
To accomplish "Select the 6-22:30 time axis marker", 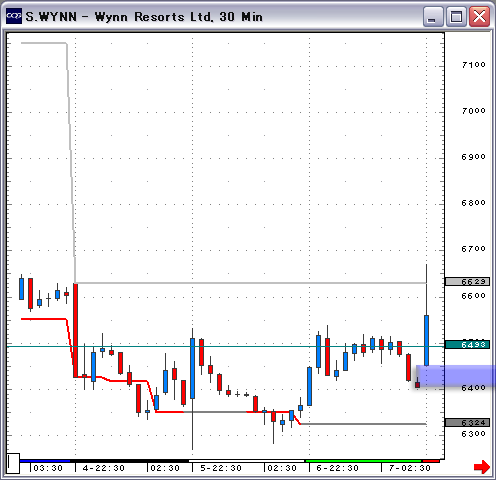I will click(x=337, y=468).
